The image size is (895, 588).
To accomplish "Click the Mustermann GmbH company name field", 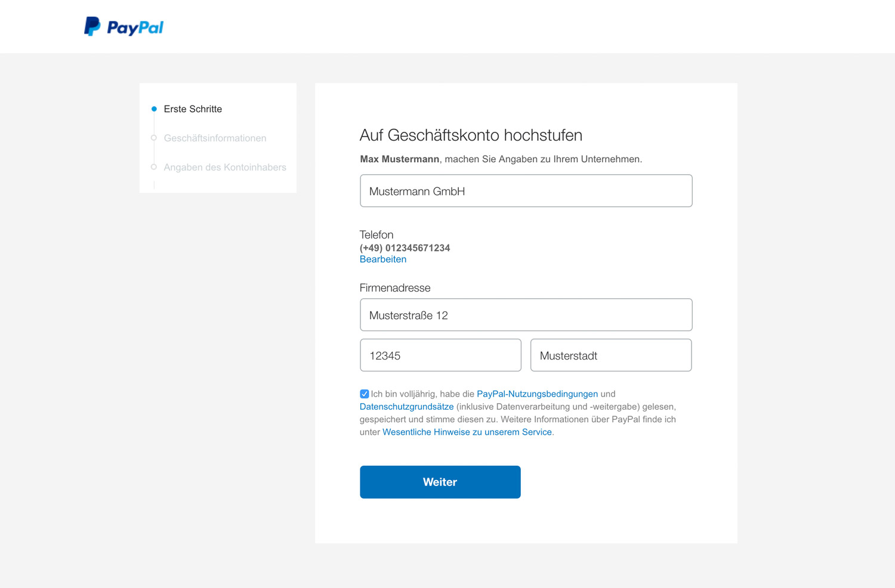I will tap(526, 191).
